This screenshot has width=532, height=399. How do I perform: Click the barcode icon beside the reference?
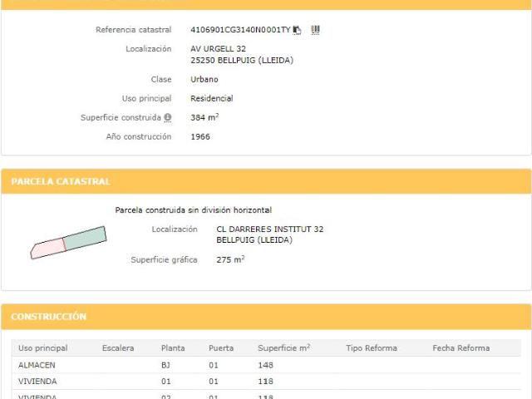[x=315, y=30]
